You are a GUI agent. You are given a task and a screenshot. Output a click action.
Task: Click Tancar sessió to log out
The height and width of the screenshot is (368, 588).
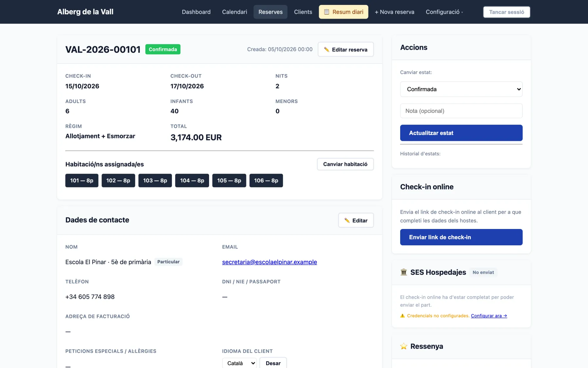coord(506,12)
